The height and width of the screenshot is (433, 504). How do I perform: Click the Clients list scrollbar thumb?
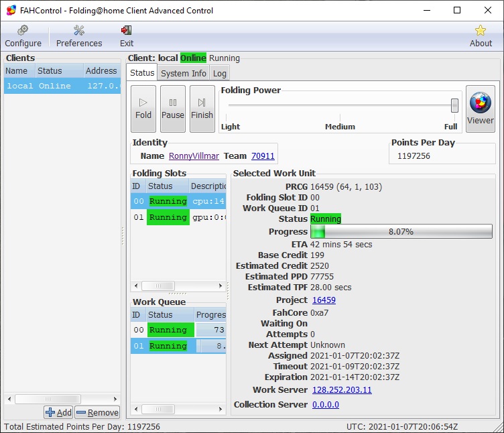(48, 399)
